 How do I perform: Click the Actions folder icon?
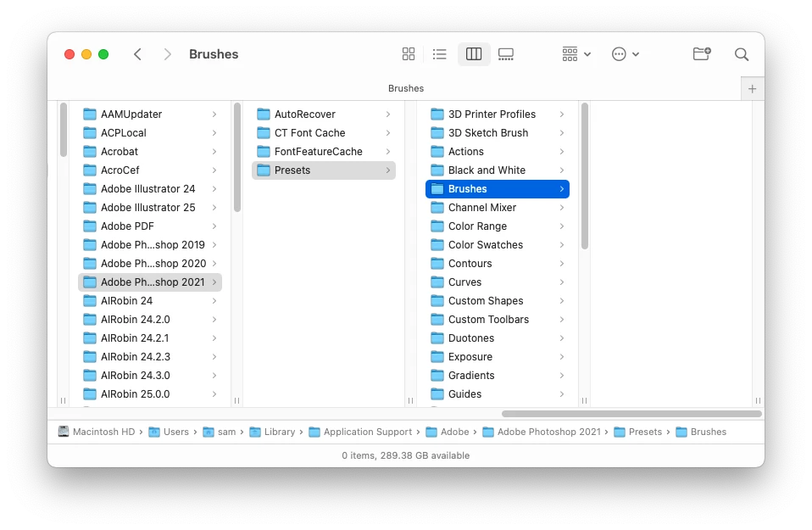(437, 151)
